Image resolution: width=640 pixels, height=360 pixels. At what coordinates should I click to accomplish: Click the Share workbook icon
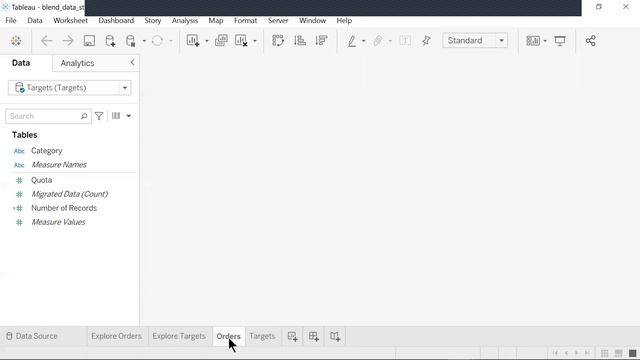click(x=591, y=40)
